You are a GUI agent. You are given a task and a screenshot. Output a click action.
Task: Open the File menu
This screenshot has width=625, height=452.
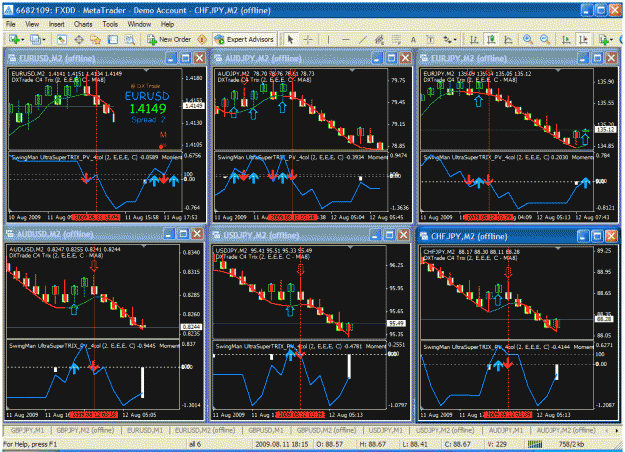click(x=10, y=24)
